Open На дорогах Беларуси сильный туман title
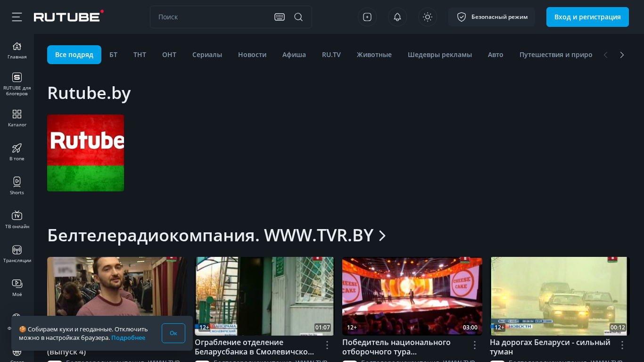644x362 pixels. click(550, 347)
